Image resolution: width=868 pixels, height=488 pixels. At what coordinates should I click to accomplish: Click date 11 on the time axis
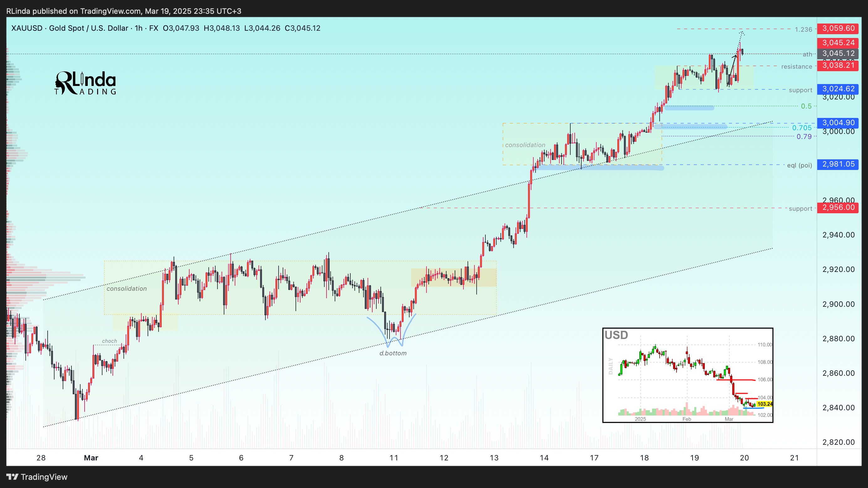click(394, 458)
